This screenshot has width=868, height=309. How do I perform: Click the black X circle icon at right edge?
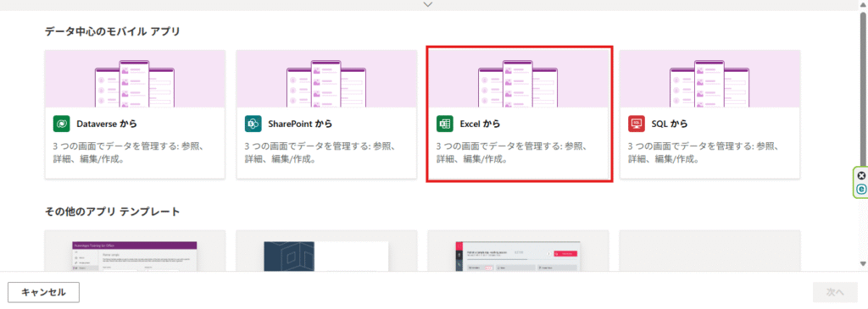pyautogui.click(x=861, y=176)
